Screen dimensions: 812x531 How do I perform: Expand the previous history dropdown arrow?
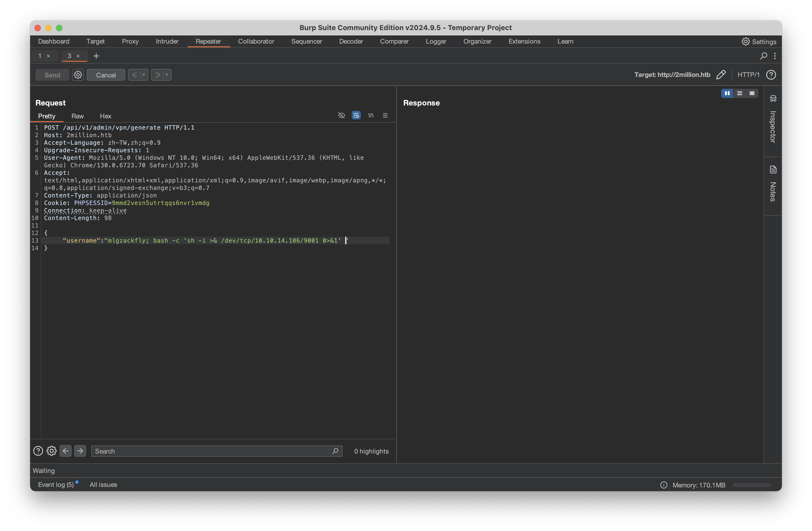(x=144, y=75)
